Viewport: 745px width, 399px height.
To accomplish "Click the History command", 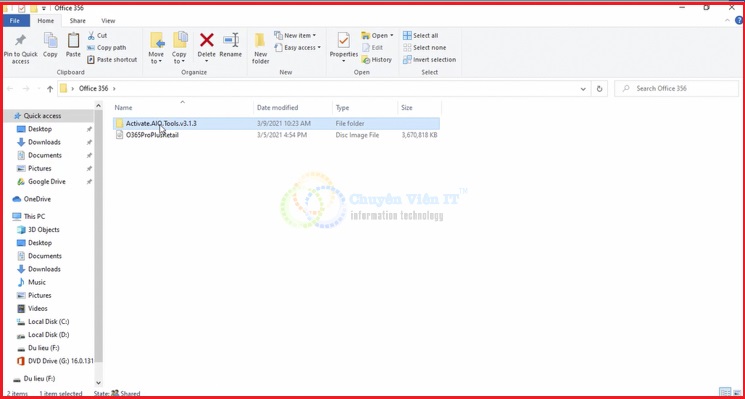I will click(377, 60).
